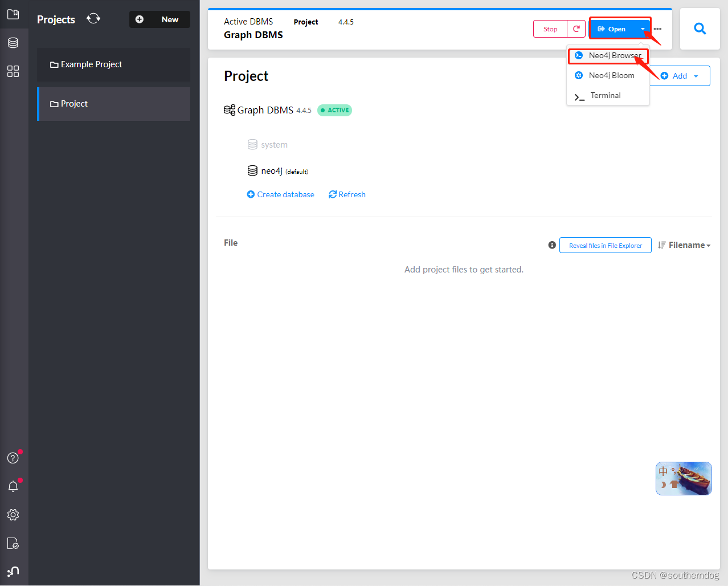
Task: Restart the DBMS using the circular arrow icon
Action: pos(576,28)
